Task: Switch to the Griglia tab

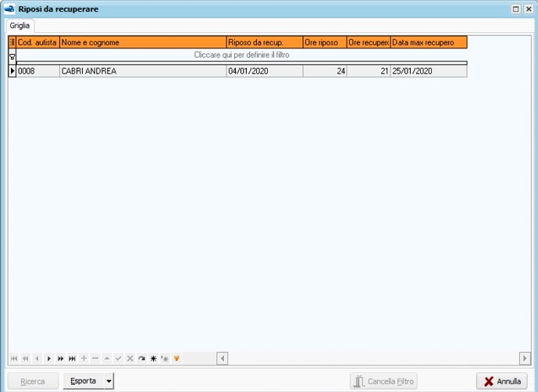Action: (x=20, y=26)
